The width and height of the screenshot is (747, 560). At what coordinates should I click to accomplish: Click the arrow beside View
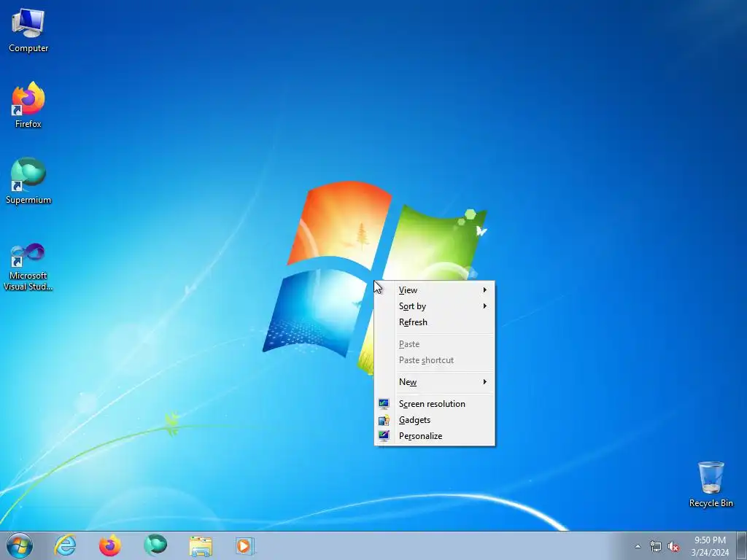pyautogui.click(x=485, y=290)
